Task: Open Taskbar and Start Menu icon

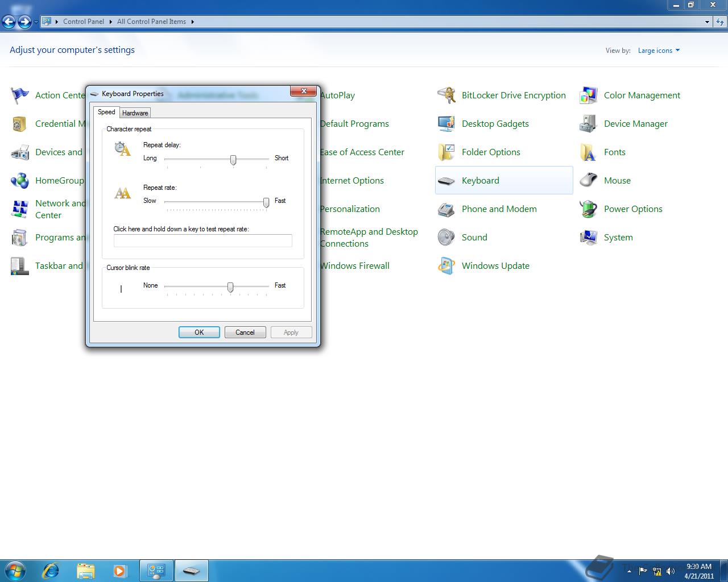Action: tap(20, 266)
